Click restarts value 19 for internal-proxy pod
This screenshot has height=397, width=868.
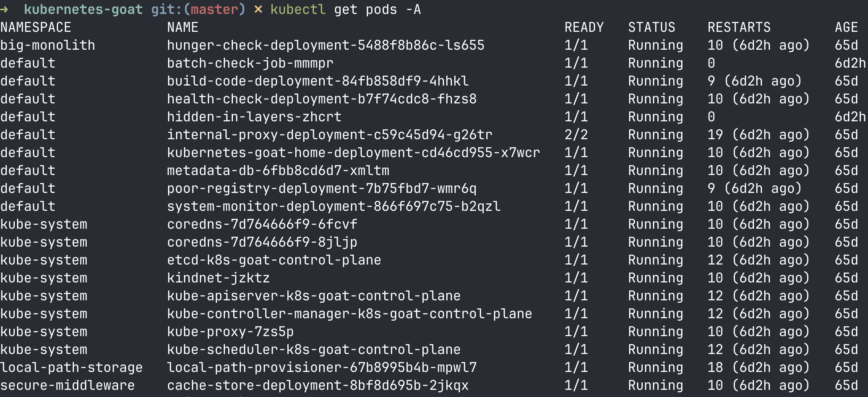point(715,134)
